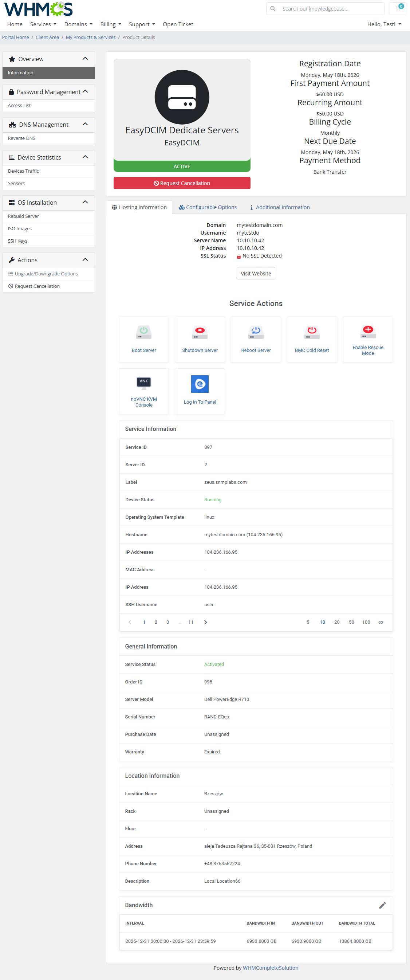Show 20 rows per page
This screenshot has height=980, width=410.
pos(336,622)
